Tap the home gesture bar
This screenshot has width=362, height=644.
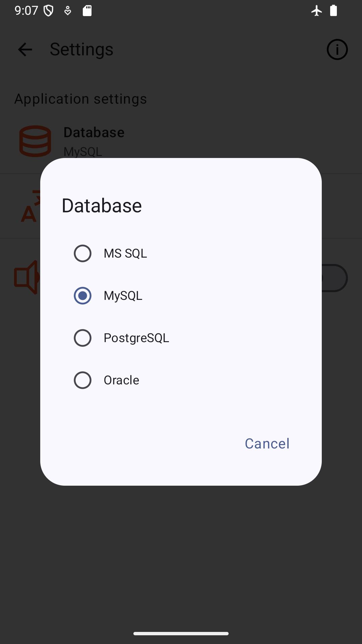coord(181,634)
